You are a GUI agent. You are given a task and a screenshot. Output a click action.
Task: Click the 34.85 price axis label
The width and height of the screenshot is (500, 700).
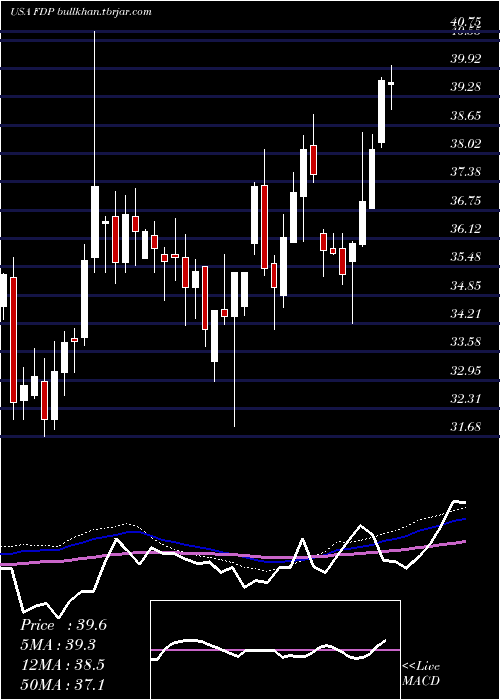click(466, 285)
